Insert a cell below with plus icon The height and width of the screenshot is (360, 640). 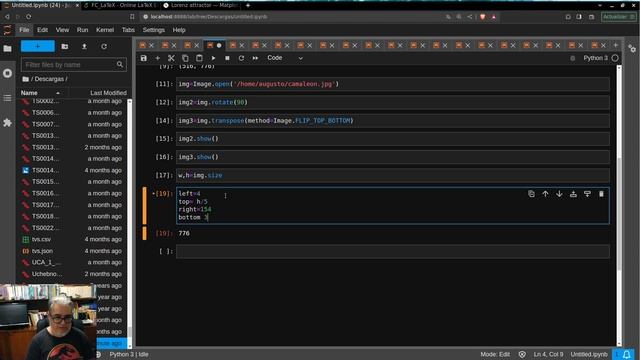coord(158,58)
